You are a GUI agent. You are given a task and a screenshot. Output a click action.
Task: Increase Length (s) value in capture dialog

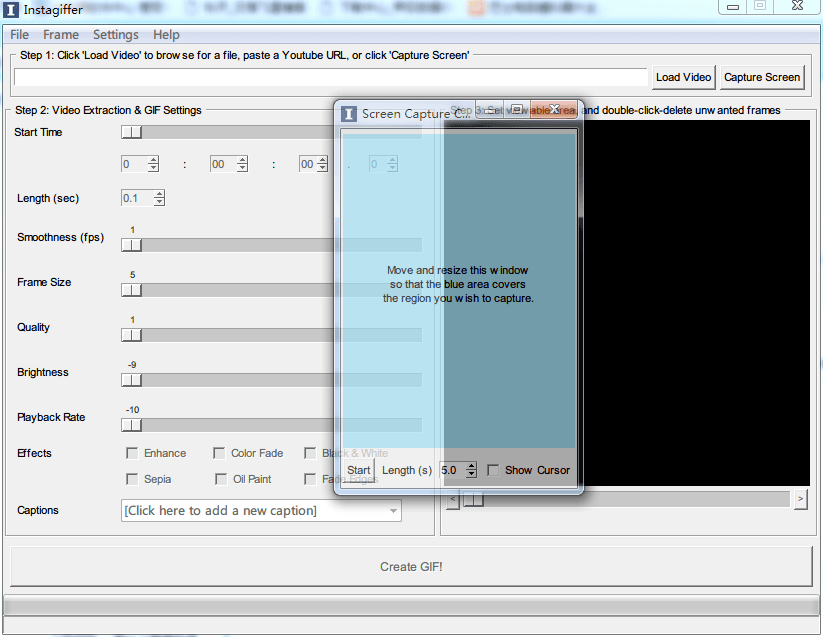pyautogui.click(x=471, y=466)
